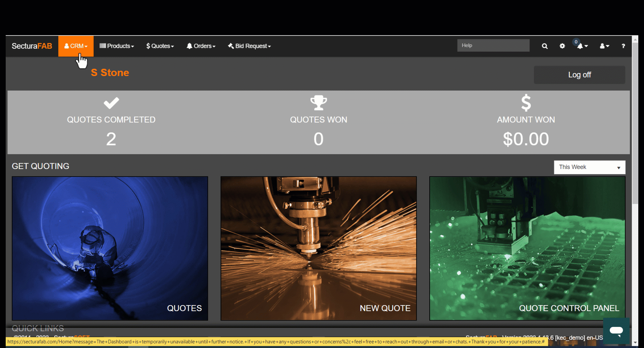Click the Quotes Won trophy icon
The image size is (644, 348).
click(x=318, y=103)
